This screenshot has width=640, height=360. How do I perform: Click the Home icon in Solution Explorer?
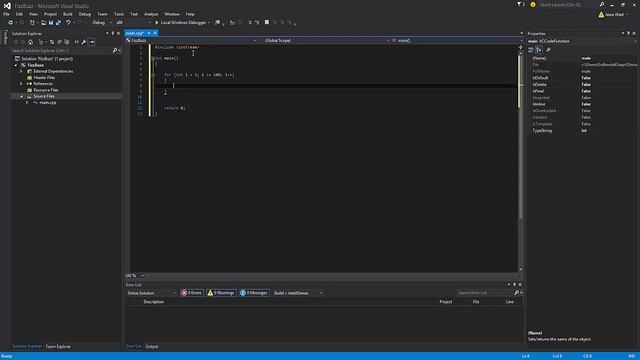[30, 42]
